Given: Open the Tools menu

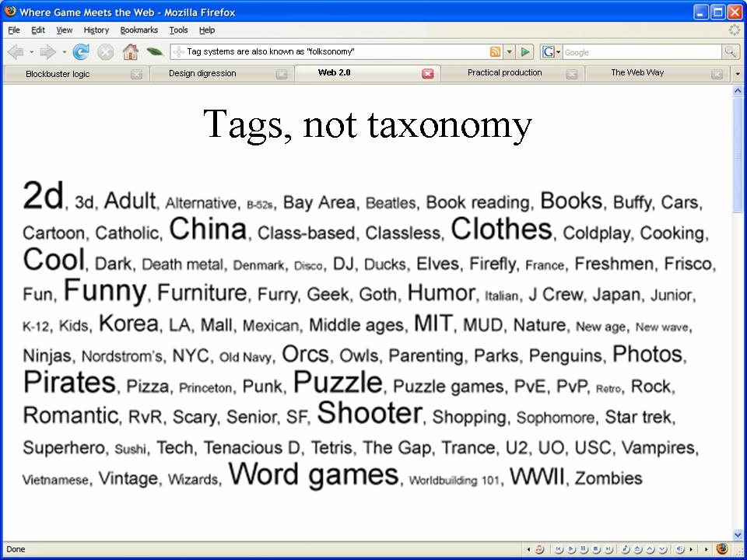Looking at the screenshot, I should (179, 30).
